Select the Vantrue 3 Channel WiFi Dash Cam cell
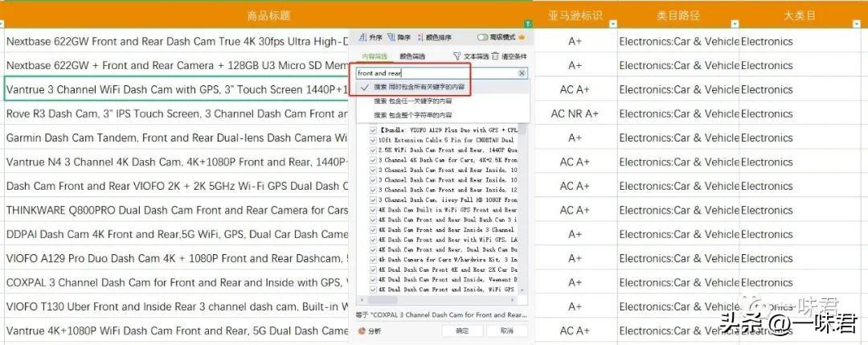The image size is (868, 345). (177, 89)
